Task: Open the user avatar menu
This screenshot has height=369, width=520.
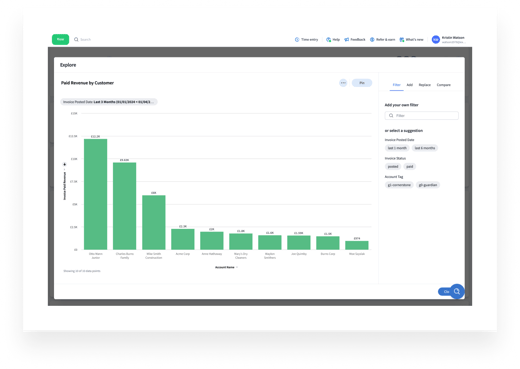Action: click(436, 39)
